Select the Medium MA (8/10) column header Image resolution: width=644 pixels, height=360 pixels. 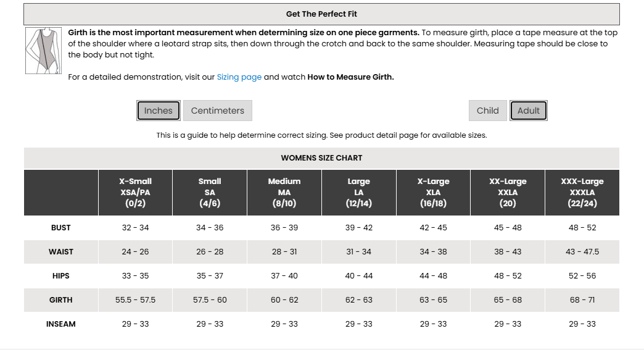point(284,193)
